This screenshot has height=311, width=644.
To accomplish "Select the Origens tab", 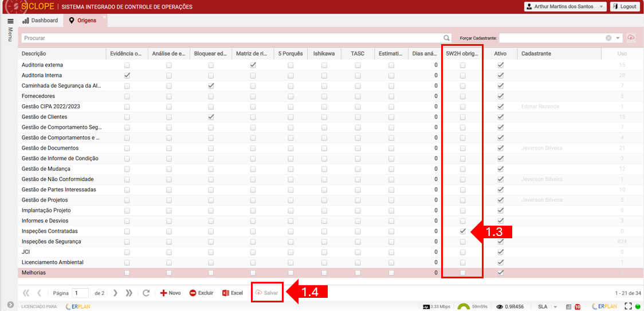I will (85, 20).
